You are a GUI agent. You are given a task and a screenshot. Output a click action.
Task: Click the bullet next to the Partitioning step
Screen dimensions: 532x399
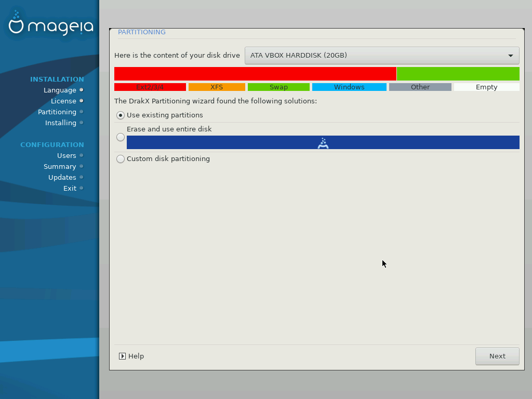pos(82,112)
